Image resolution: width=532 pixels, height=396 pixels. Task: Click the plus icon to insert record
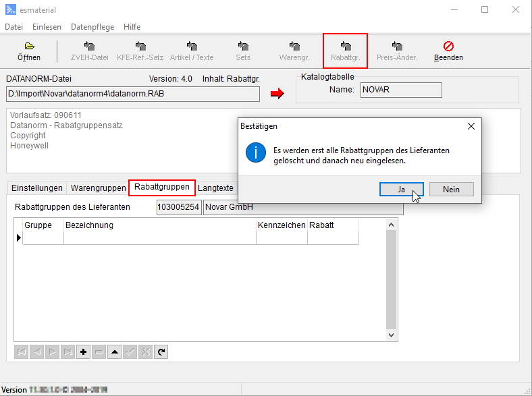(x=84, y=351)
